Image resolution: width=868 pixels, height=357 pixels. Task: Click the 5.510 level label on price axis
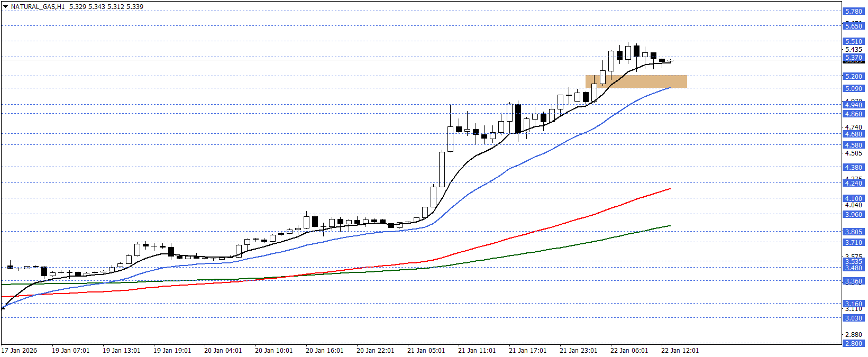[x=853, y=41]
